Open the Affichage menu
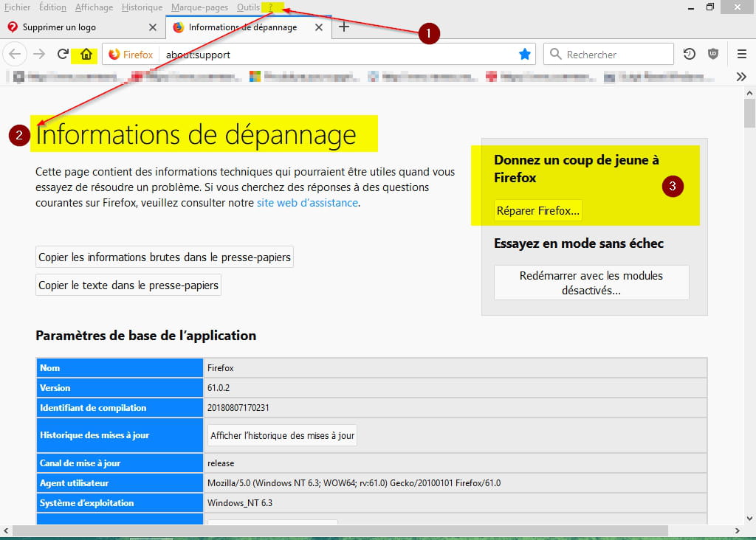This screenshot has width=756, height=540. [94, 7]
